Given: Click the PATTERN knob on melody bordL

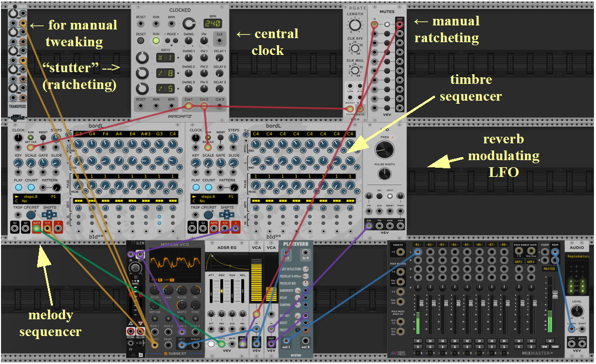Looking at the screenshot, I should pos(56,188).
